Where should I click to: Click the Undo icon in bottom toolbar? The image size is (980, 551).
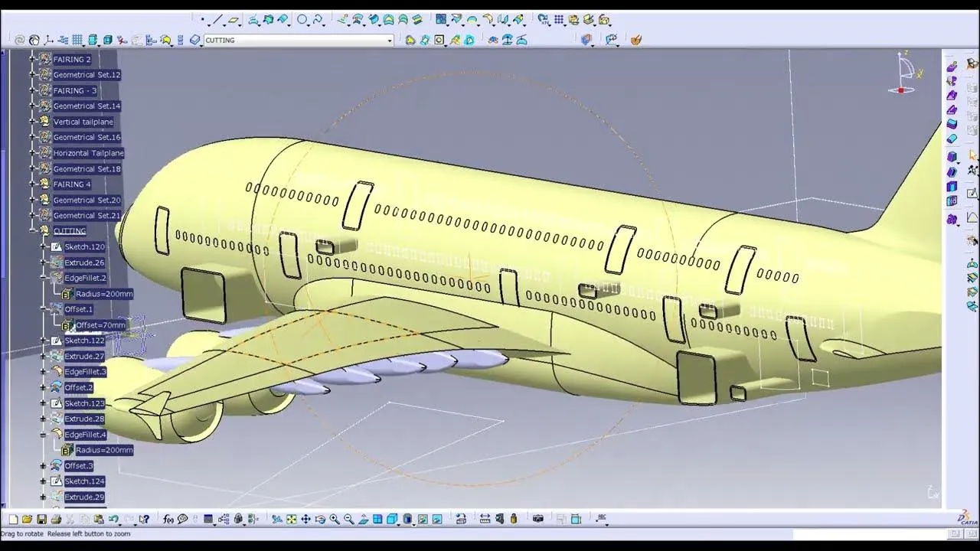pyautogui.click(x=113, y=519)
